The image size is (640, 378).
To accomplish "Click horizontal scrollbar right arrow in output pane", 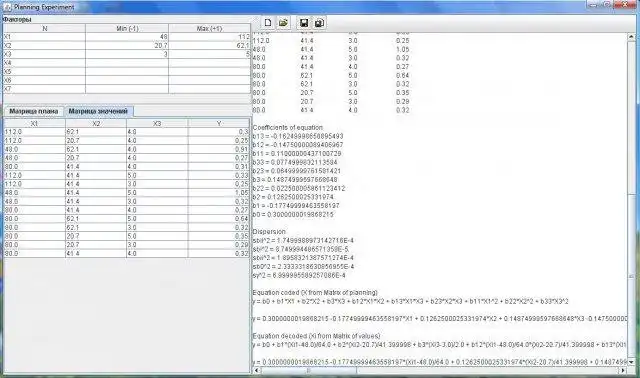I will click(x=623, y=370).
